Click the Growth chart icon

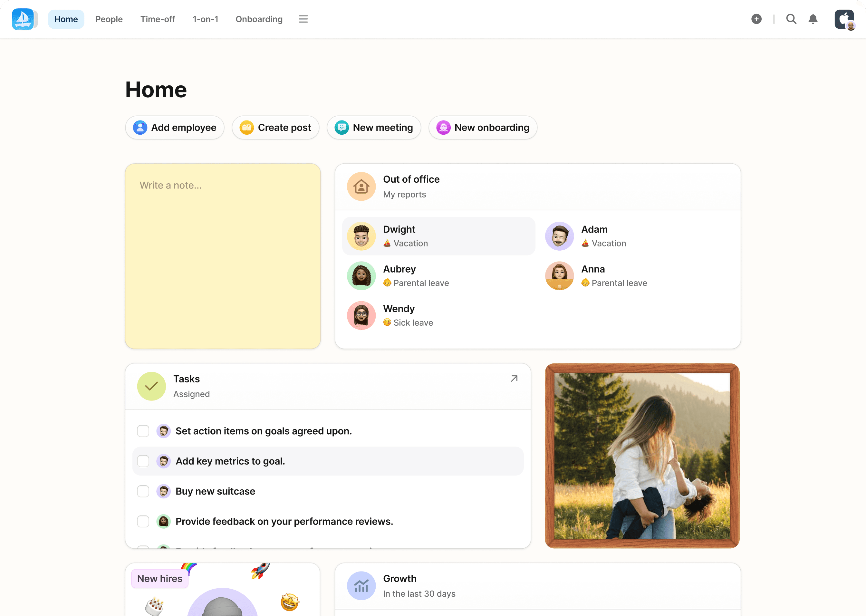(361, 586)
